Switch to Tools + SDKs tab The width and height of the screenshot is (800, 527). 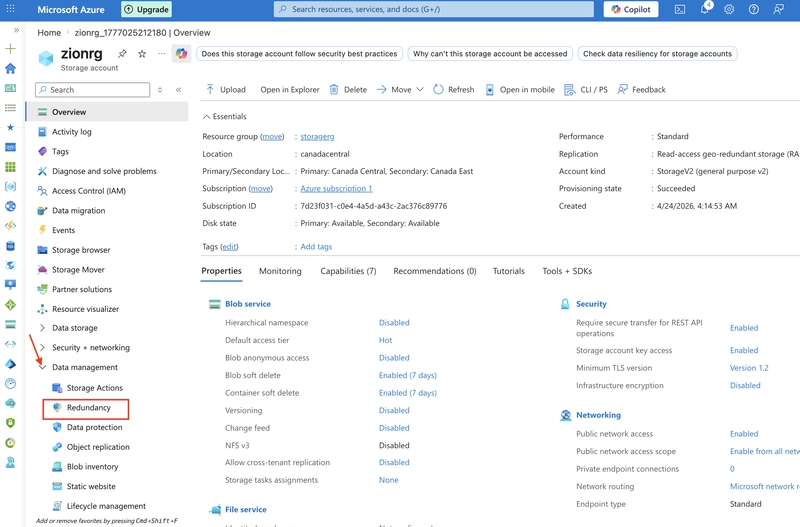tap(567, 271)
